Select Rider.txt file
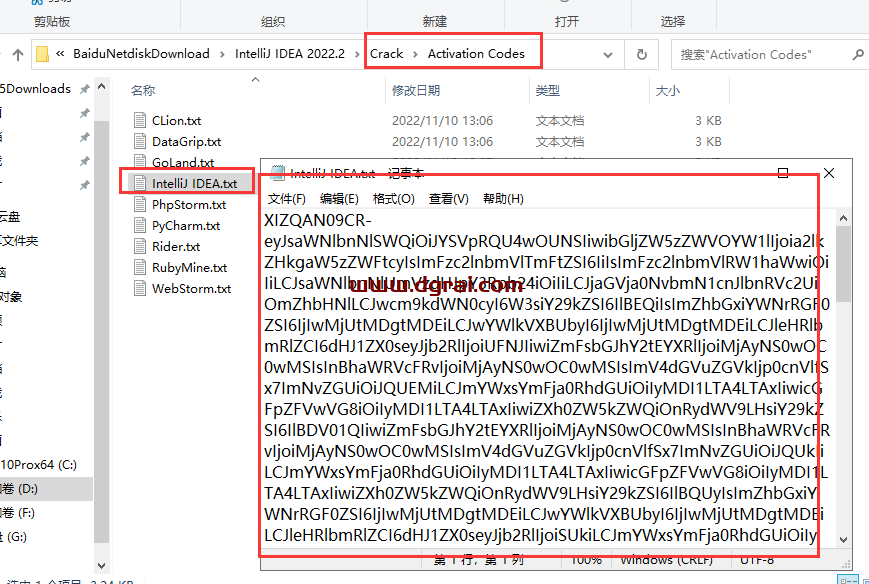The height and width of the screenshot is (584, 869). point(176,247)
